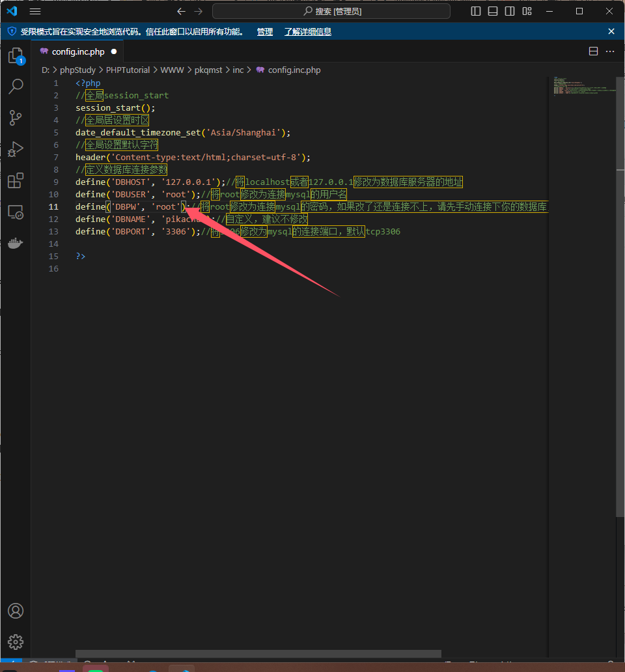Screen dimensions: 625x672
Task: Open the Run and Debug view
Action: (x=15, y=149)
